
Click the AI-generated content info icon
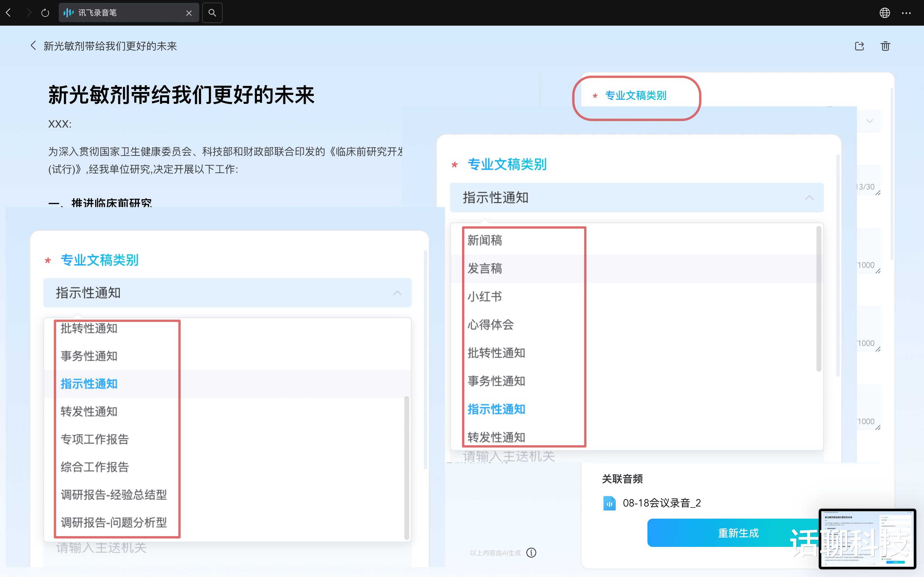pyautogui.click(x=531, y=552)
